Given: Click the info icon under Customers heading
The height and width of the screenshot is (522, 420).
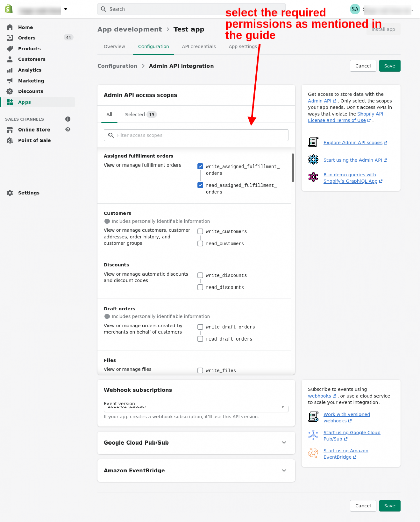Looking at the screenshot, I should (107, 221).
